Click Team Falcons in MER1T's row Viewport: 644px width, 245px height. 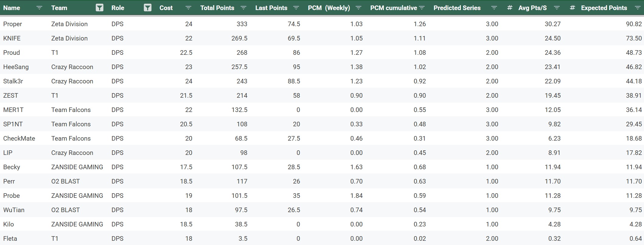71,110
